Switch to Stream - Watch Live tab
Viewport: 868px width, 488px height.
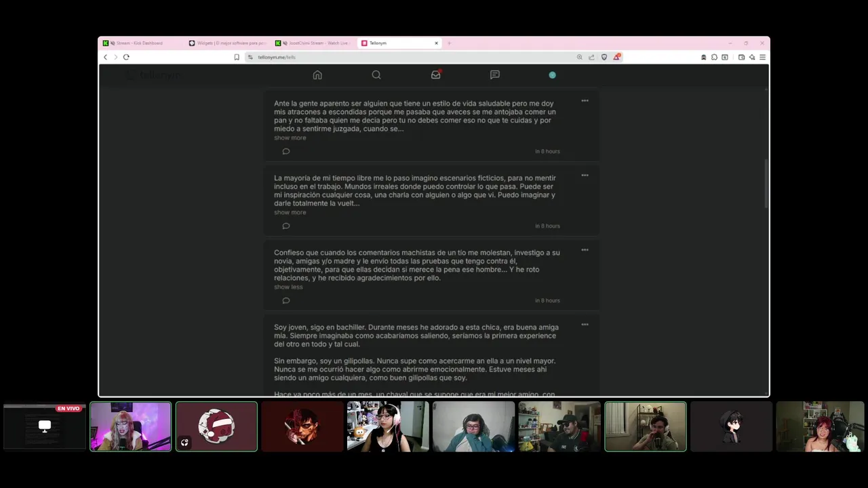click(313, 43)
